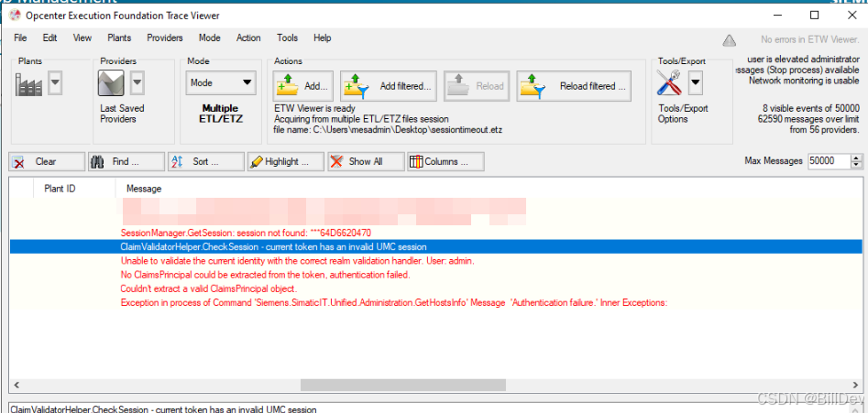
Task: Click the Add filtered... button
Action: click(388, 86)
